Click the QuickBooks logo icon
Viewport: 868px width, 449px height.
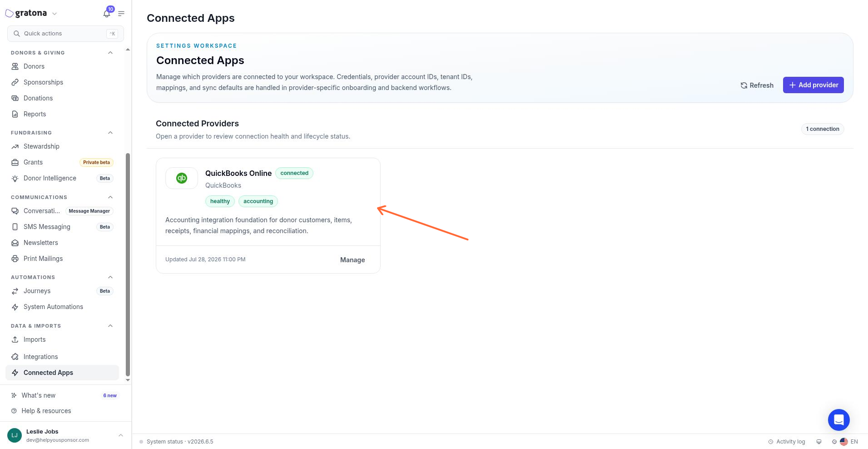(x=182, y=178)
